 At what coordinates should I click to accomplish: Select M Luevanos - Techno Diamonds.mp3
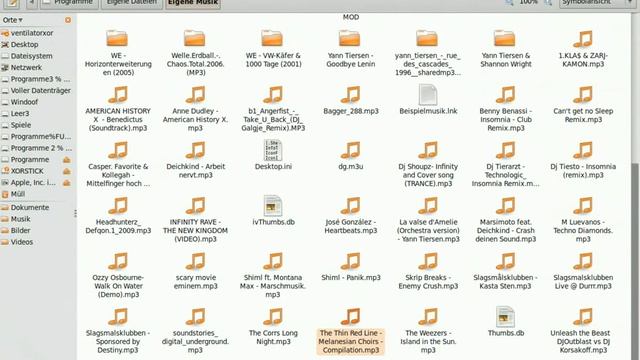click(583, 219)
